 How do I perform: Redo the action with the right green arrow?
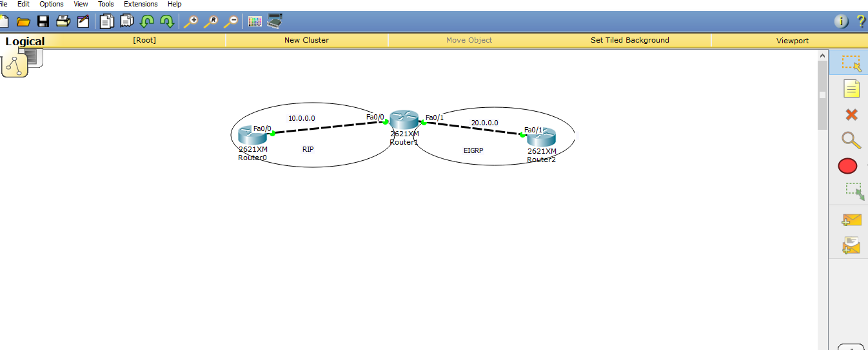click(167, 21)
